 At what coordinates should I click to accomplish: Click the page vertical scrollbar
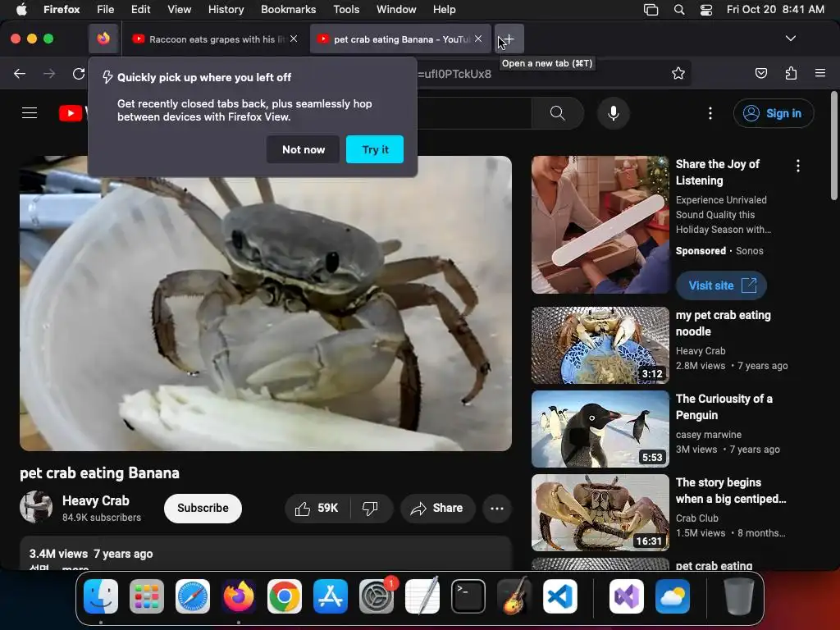click(x=833, y=146)
